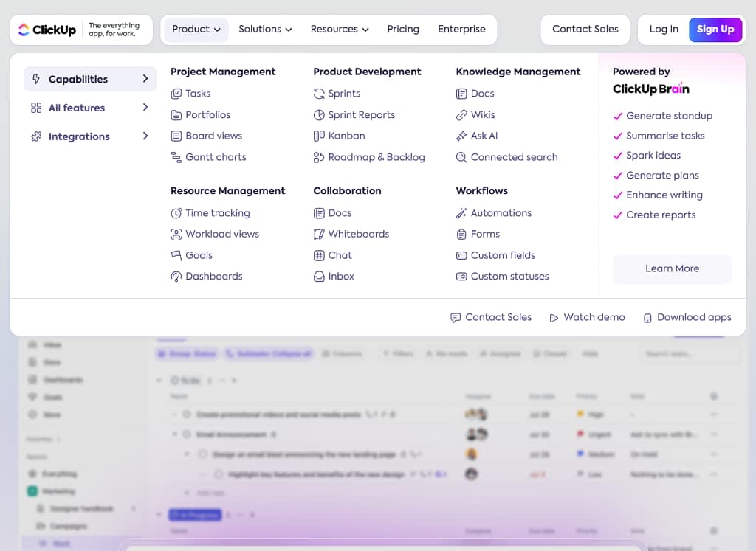Click the Tasks checkbox icon
Image resolution: width=756 pixels, height=551 pixels.
[x=176, y=94]
